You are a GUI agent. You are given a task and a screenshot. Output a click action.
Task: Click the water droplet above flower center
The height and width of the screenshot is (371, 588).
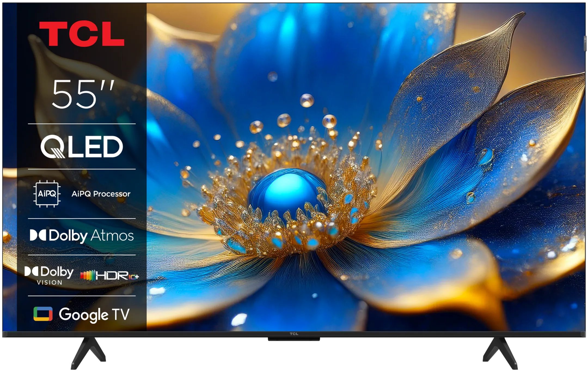[x=307, y=100]
